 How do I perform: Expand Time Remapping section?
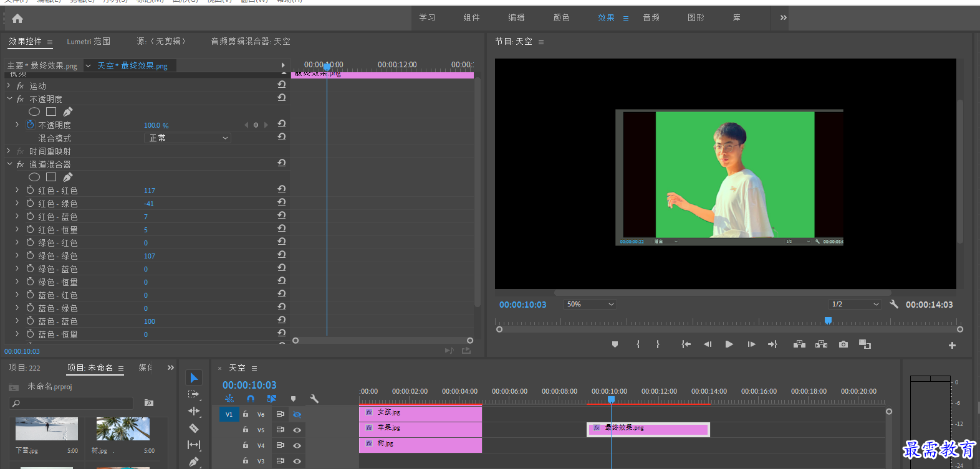pyautogui.click(x=9, y=151)
